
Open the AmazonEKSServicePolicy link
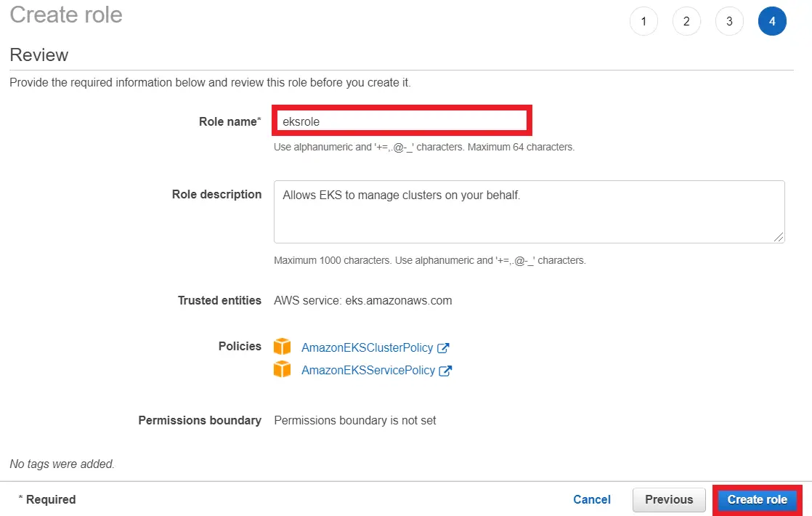pos(368,371)
